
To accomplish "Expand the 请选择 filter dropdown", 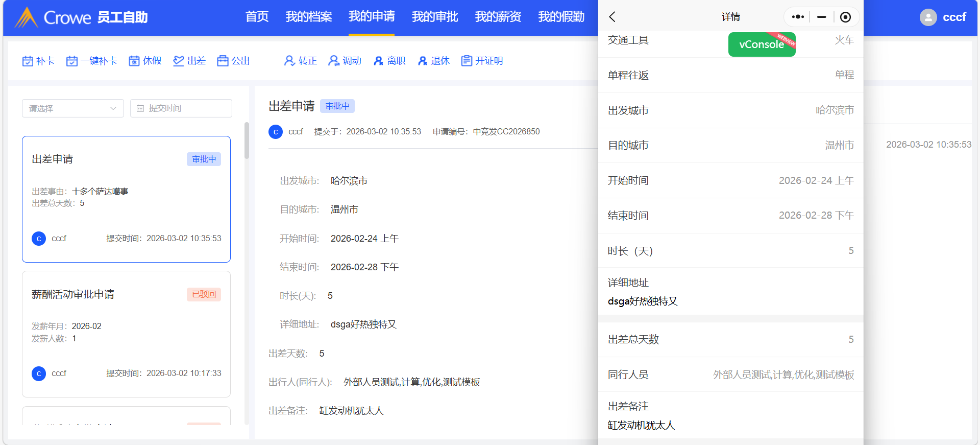I will tap(72, 108).
